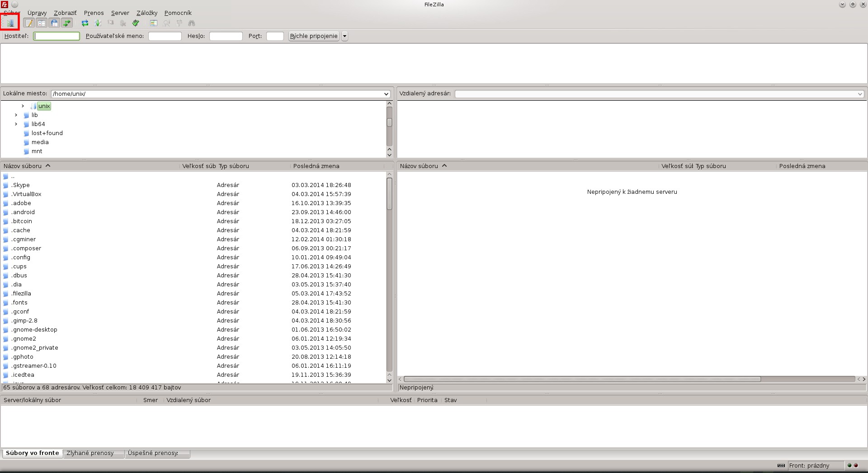Screen dimensions: 868x473
Task: Open the Site Manager icon
Action: click(10, 23)
